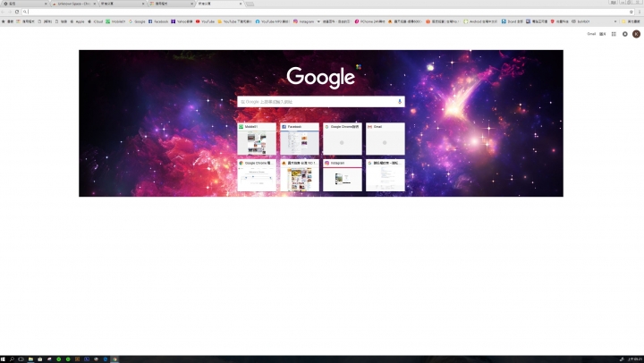Open the Yahoo bookmark
This screenshot has width=644, height=363.
click(x=182, y=21)
